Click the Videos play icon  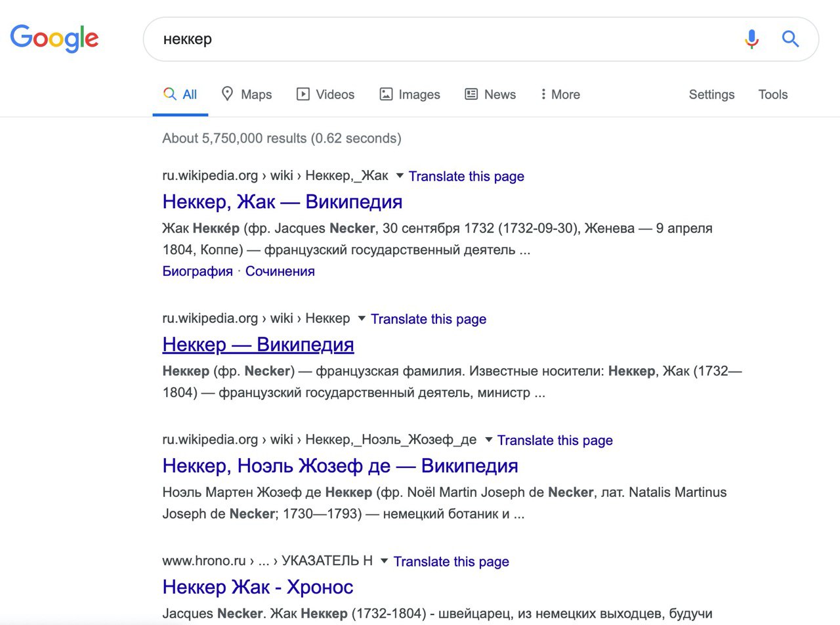coord(303,95)
